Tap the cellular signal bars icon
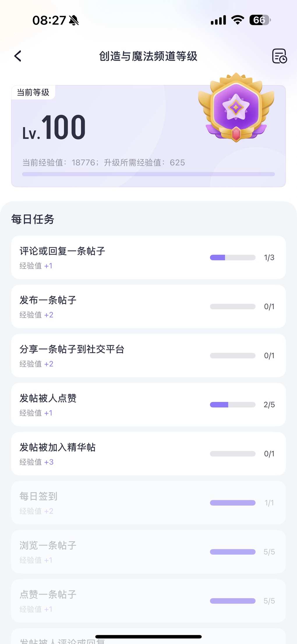The width and height of the screenshot is (297, 644). click(218, 20)
